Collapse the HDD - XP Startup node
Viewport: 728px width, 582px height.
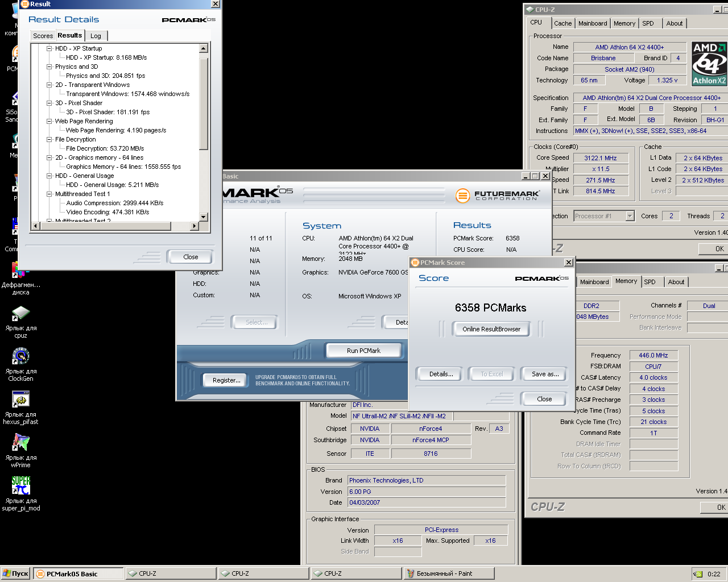coord(49,48)
